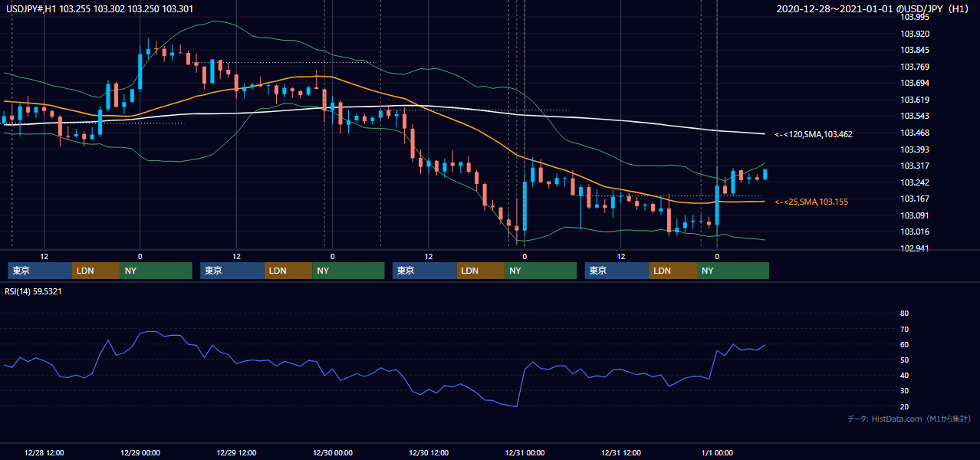This screenshot has height=460, width=980.
Task: Click price axis label 103.468
Action: pyautogui.click(x=915, y=133)
